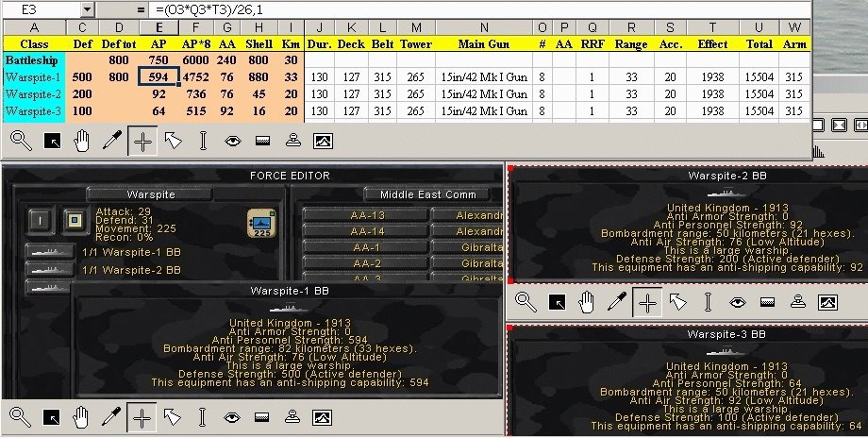Select the magnifier tool under the Force Editor
The image size is (868, 438).
click(21, 417)
